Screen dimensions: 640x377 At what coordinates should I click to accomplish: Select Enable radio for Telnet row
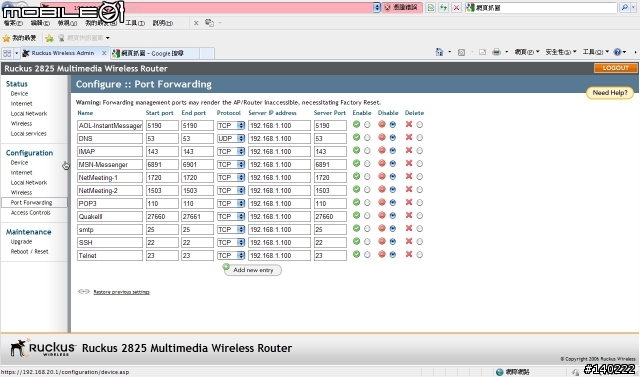coord(367,255)
